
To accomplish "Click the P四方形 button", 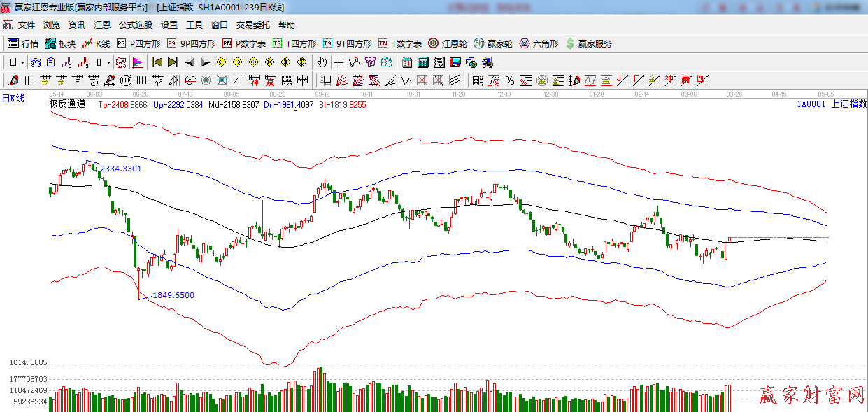I will [138, 43].
